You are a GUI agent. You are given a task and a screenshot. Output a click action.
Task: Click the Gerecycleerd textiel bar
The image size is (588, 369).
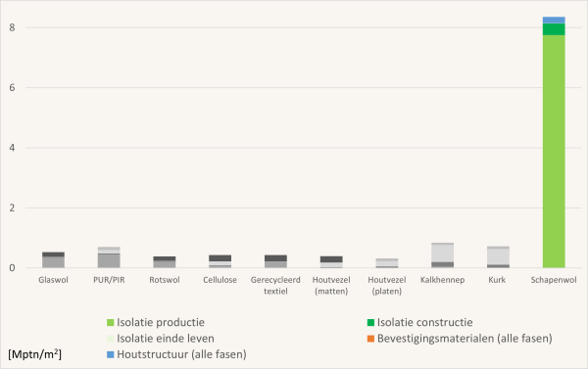(x=275, y=261)
